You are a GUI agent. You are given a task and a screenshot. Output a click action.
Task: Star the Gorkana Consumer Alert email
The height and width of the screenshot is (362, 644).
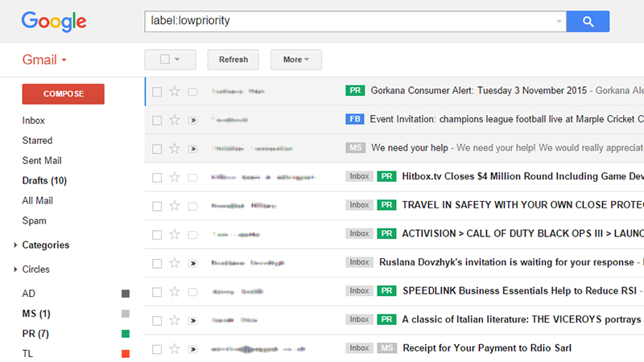[x=175, y=91]
